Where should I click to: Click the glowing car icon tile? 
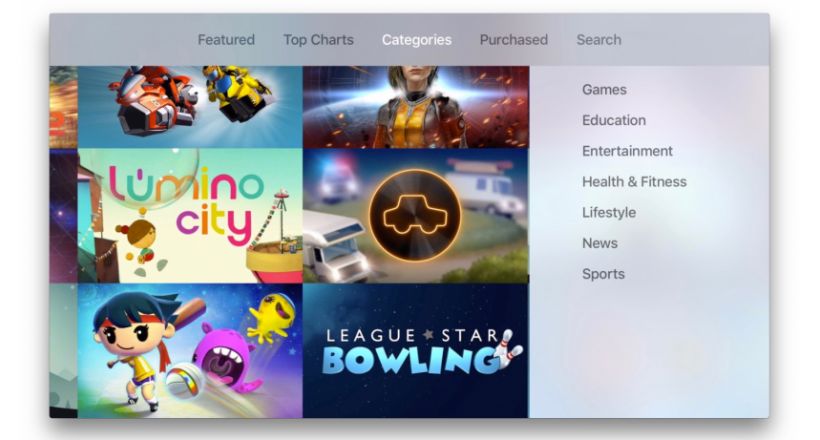click(x=416, y=216)
